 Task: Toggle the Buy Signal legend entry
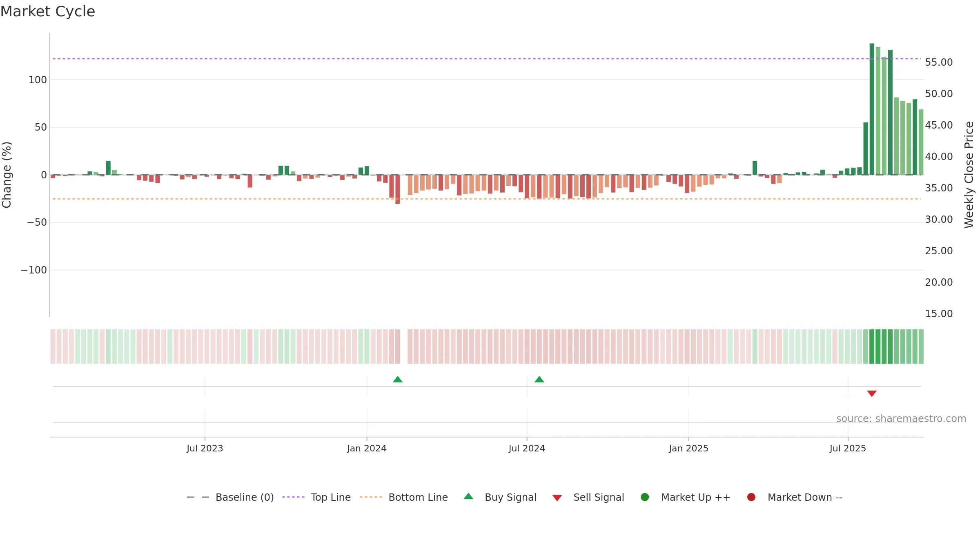click(x=500, y=497)
